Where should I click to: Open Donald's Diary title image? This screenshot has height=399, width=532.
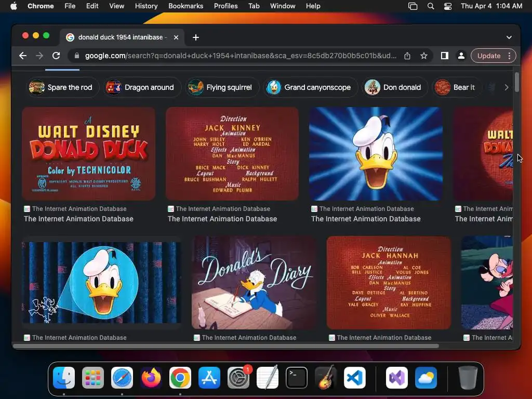click(x=254, y=283)
